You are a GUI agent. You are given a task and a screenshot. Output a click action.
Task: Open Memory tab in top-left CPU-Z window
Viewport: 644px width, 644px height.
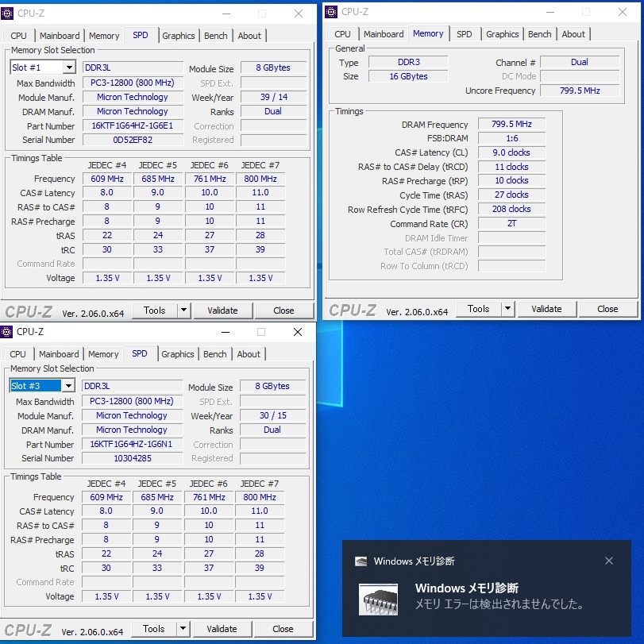pos(104,36)
